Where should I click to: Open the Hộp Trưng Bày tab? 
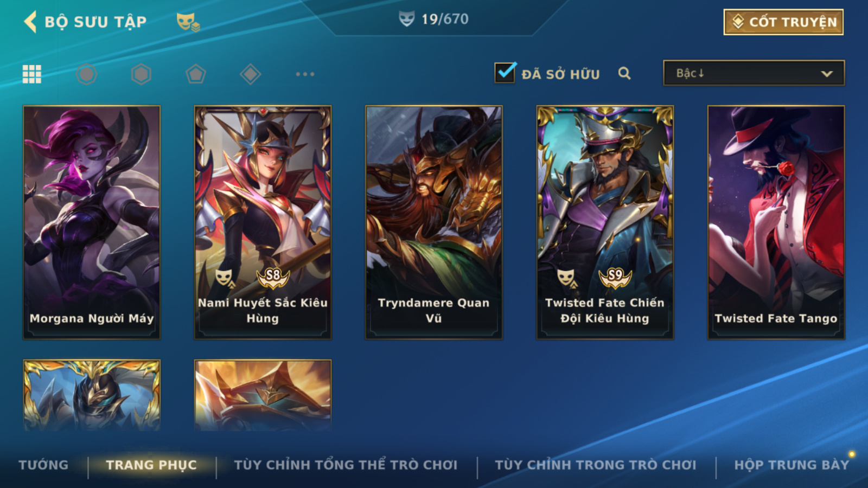pyautogui.click(x=792, y=465)
